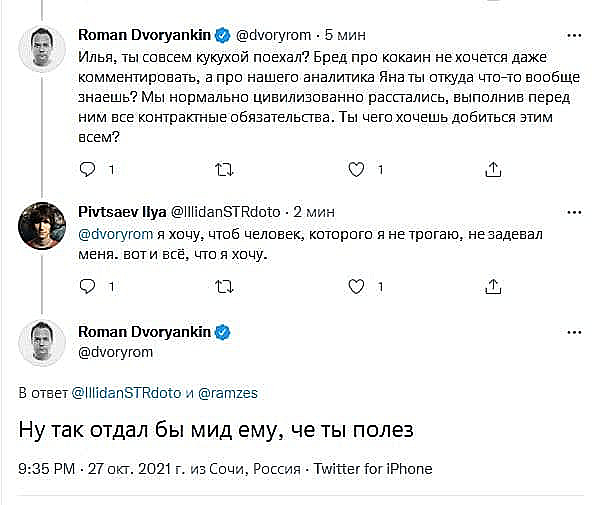The image size is (599, 505).
Task: Reply to Pivtsaev Ilya's tweet
Action: click(87, 286)
